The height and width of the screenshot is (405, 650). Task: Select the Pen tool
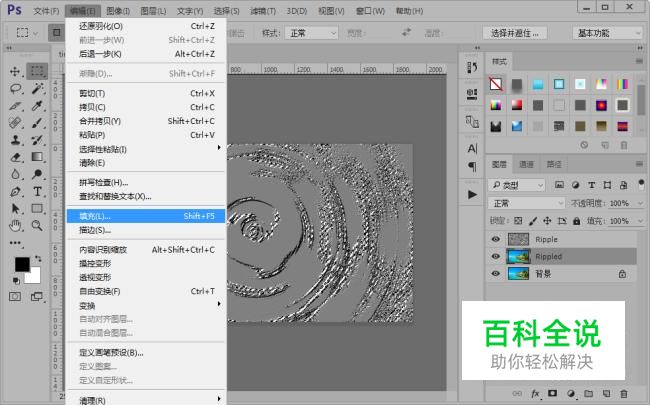[15, 192]
